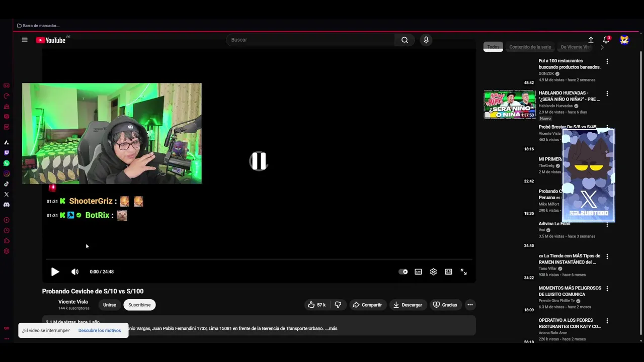Open Twitch in the browser sidebar

[x=7, y=153]
